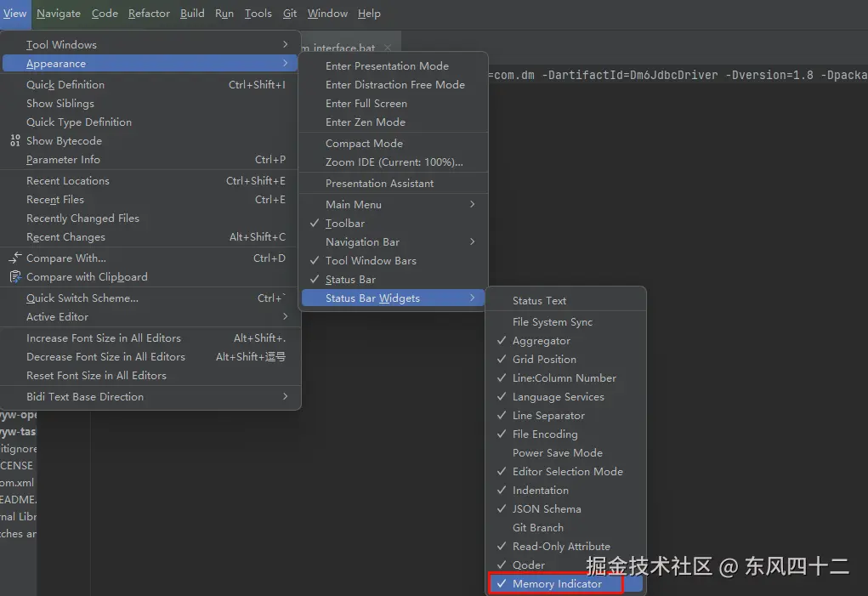Expand the Tool Windows submenu
This screenshot has height=596, width=868.
click(x=61, y=44)
